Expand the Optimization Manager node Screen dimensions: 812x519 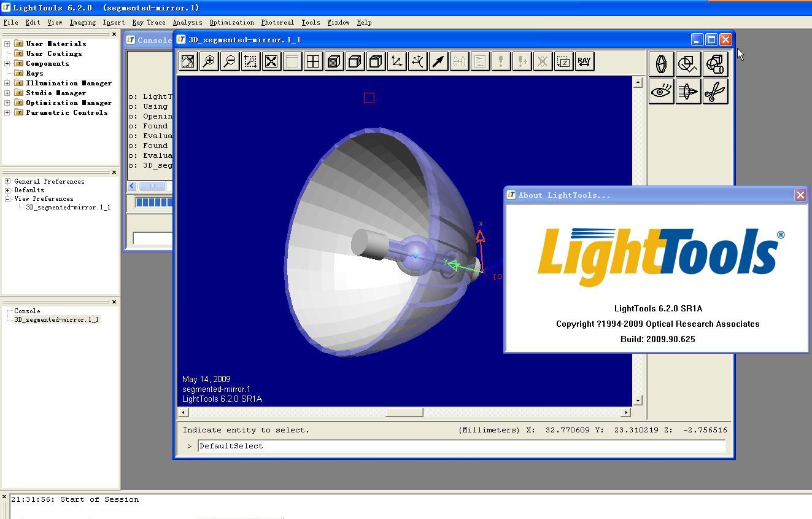pyautogui.click(x=7, y=103)
